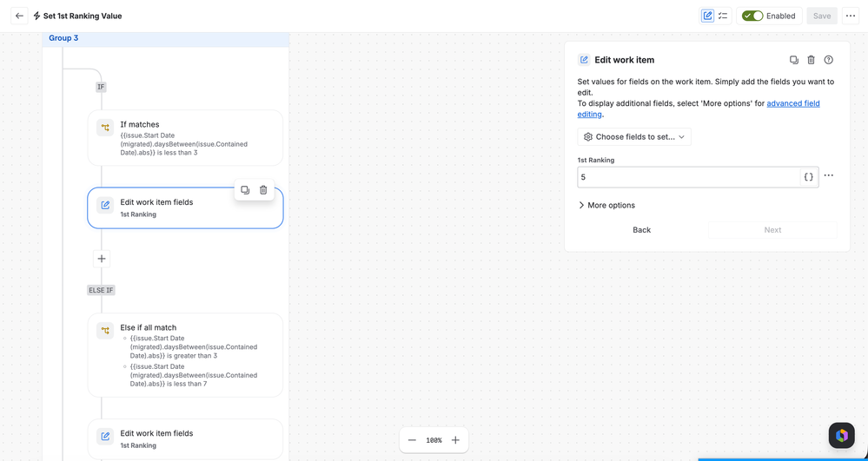Zoom in with plus button
868x461 pixels.
pyautogui.click(x=455, y=440)
